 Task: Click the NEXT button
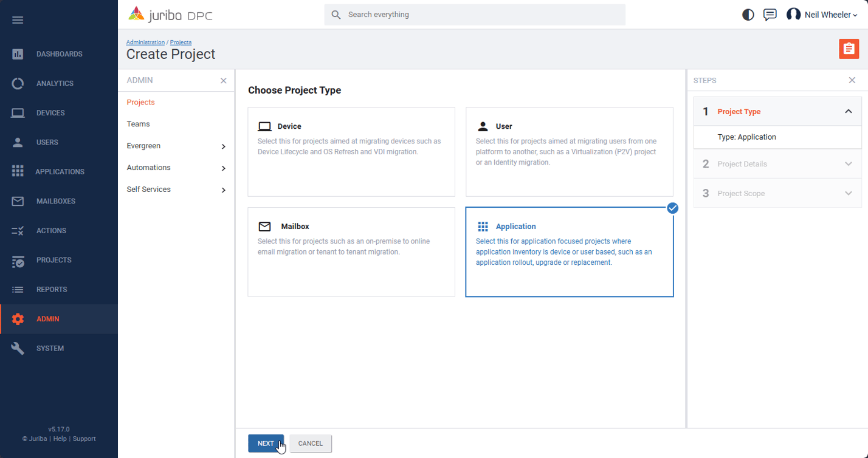[266, 443]
